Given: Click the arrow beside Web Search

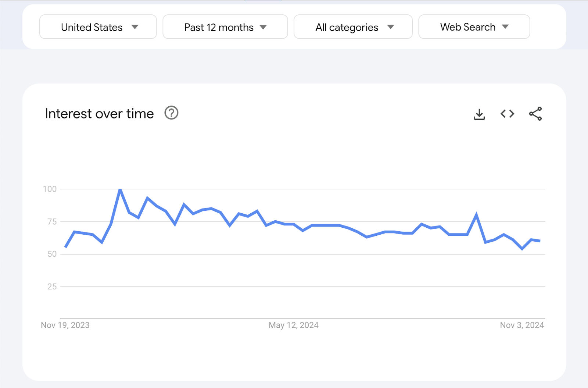Looking at the screenshot, I should [505, 26].
